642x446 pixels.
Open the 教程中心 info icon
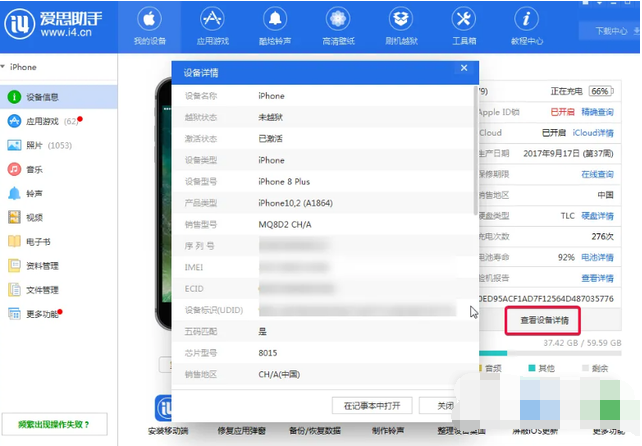(x=526, y=20)
